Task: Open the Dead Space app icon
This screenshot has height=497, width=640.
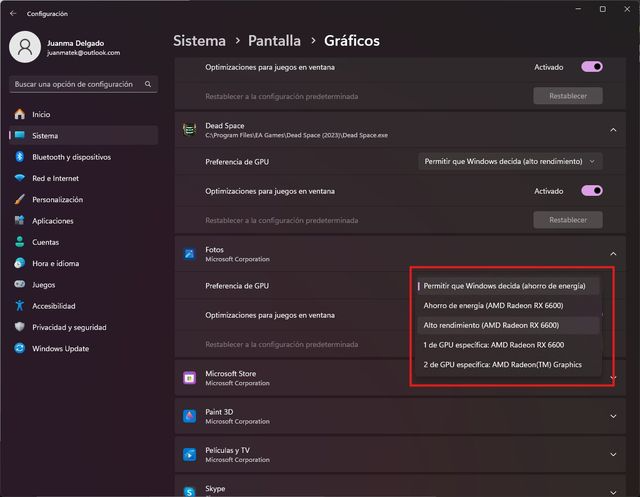Action: point(189,129)
